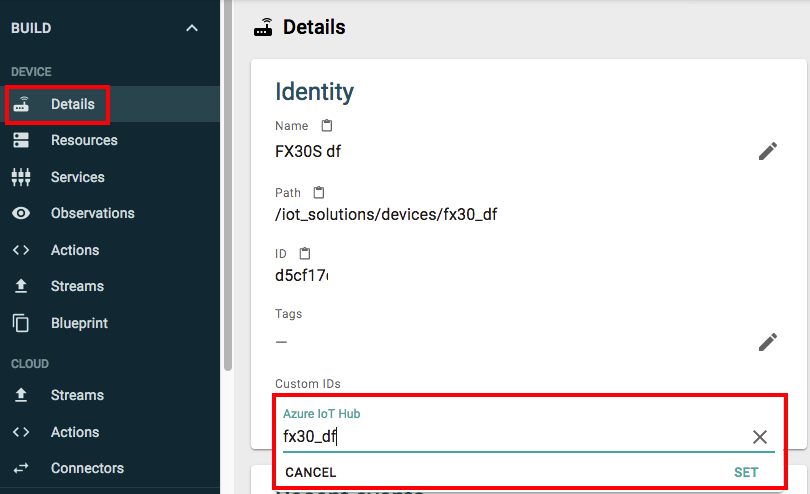Click the CLOUD section label
Image resolution: width=810 pixels, height=494 pixels.
(30, 364)
